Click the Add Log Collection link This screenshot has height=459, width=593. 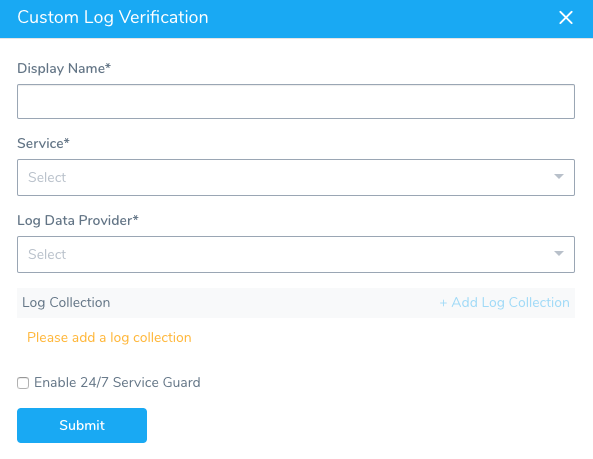pos(505,302)
